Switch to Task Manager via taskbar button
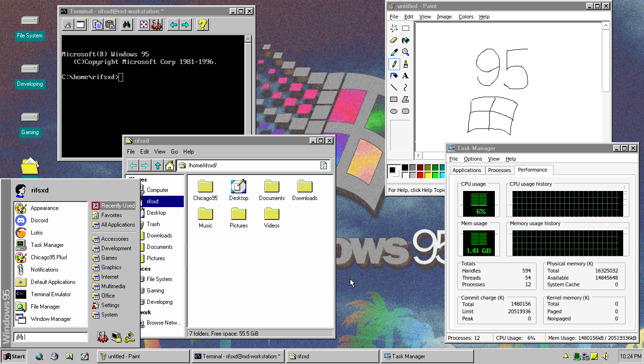 click(x=428, y=356)
